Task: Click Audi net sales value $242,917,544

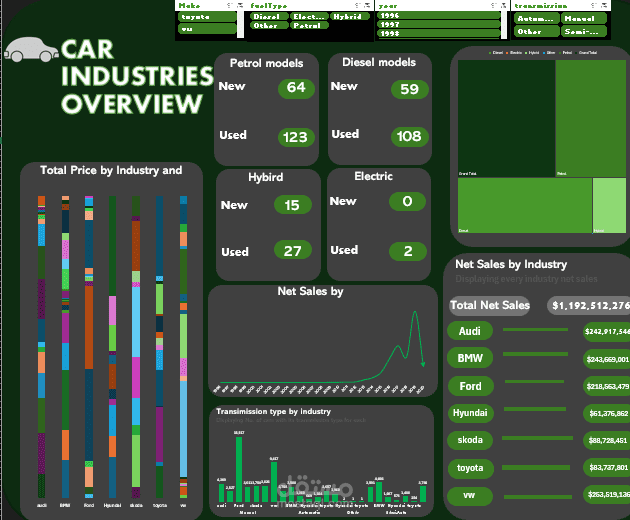Action: (607, 332)
